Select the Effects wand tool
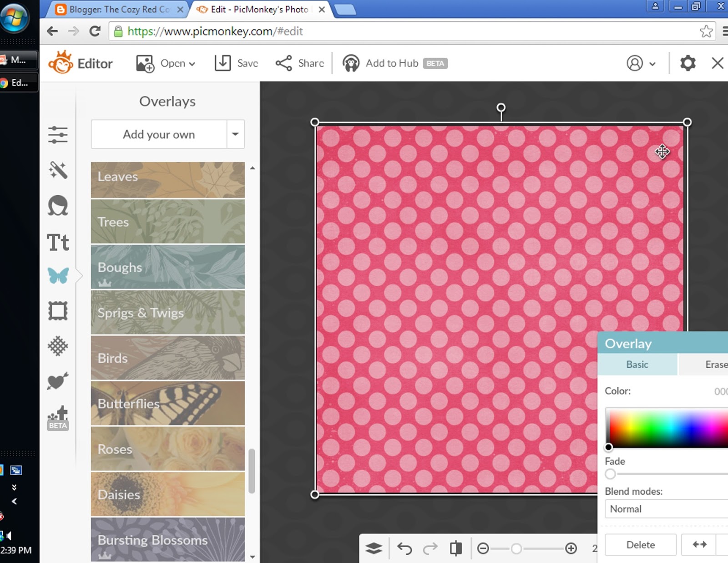This screenshot has height=563, width=728. 58,170
